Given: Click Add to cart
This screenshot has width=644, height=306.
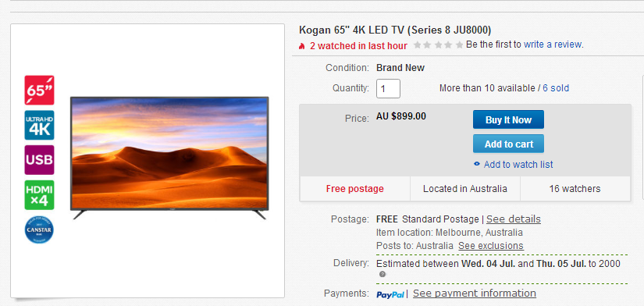Looking at the screenshot, I should (508, 144).
